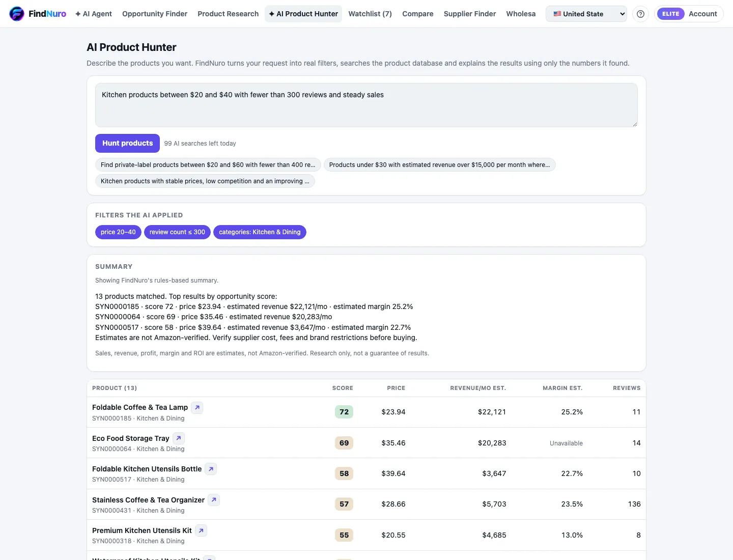
Task: Click the MARGIN EST. column header
Action: click(562, 388)
